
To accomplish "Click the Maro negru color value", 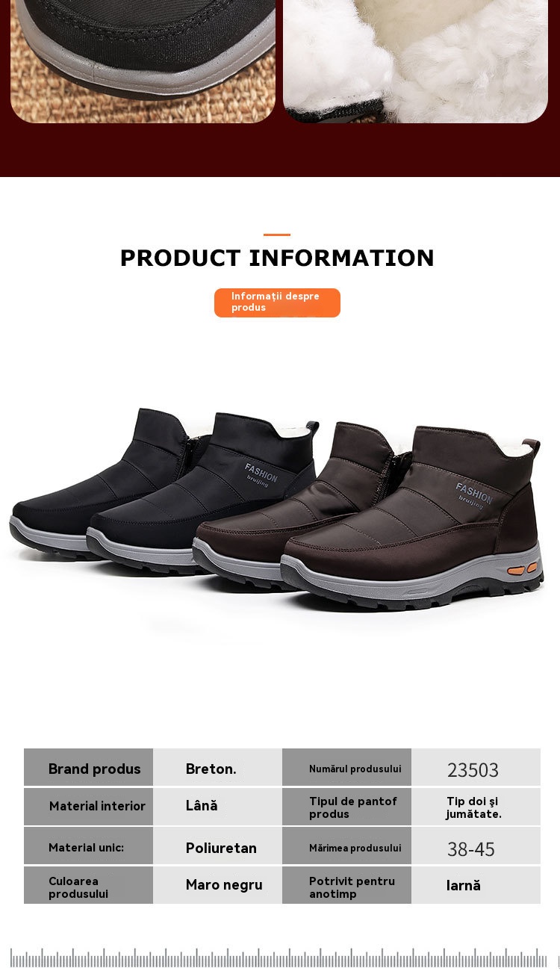I will tap(224, 885).
